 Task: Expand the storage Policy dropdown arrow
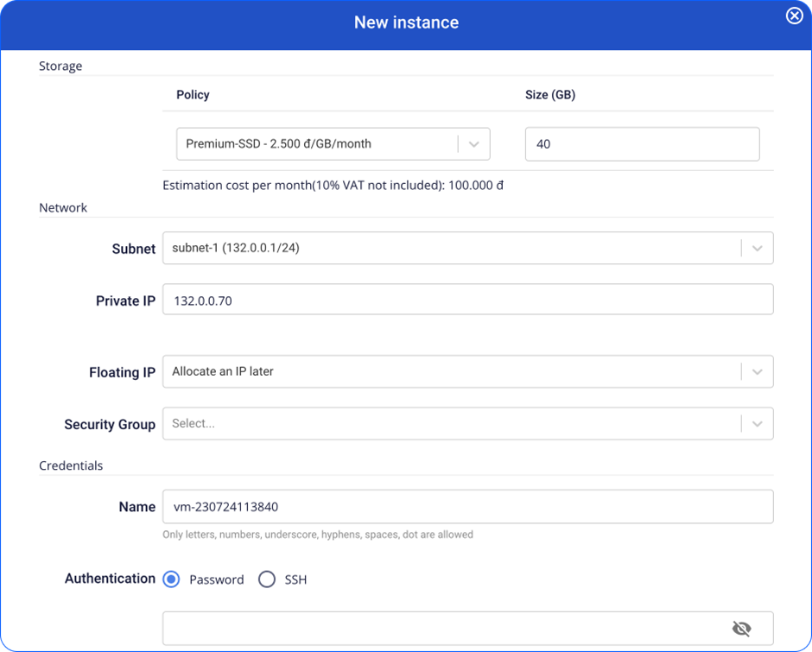coord(473,144)
